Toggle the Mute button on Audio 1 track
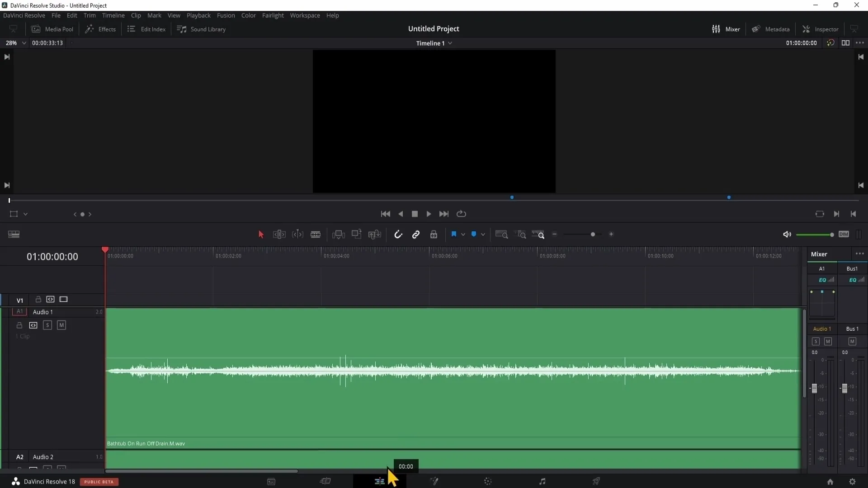Image resolution: width=868 pixels, height=488 pixels. [61, 325]
